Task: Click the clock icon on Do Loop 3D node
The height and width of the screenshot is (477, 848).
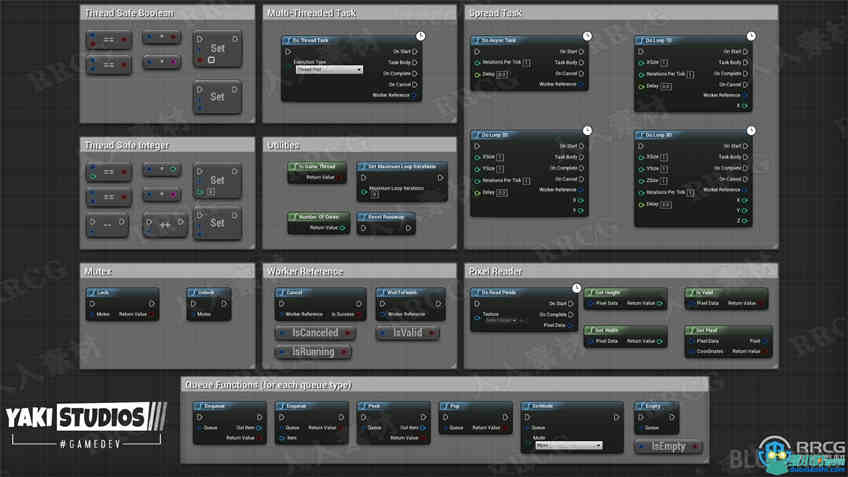Action: pyautogui.click(x=751, y=130)
